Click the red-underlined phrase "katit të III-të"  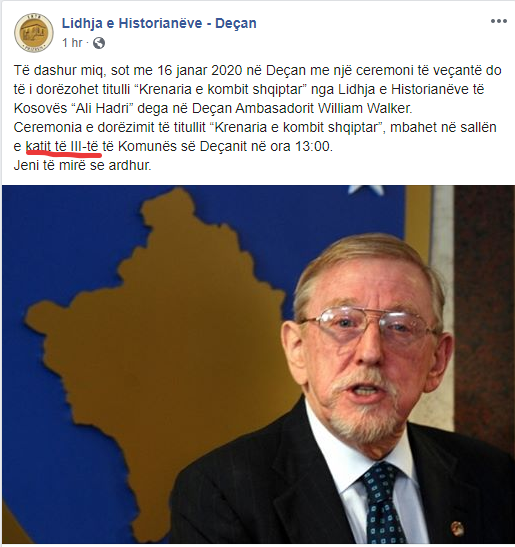coord(62,146)
